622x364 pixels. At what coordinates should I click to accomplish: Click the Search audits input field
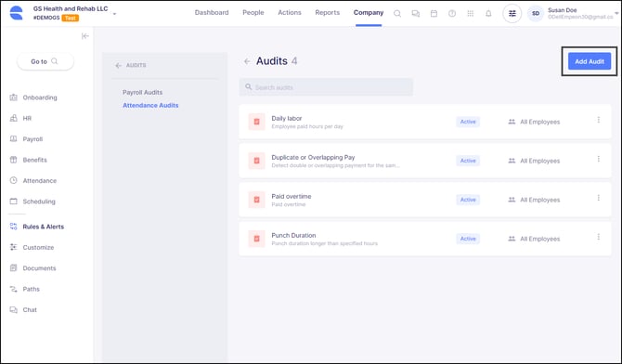click(326, 87)
